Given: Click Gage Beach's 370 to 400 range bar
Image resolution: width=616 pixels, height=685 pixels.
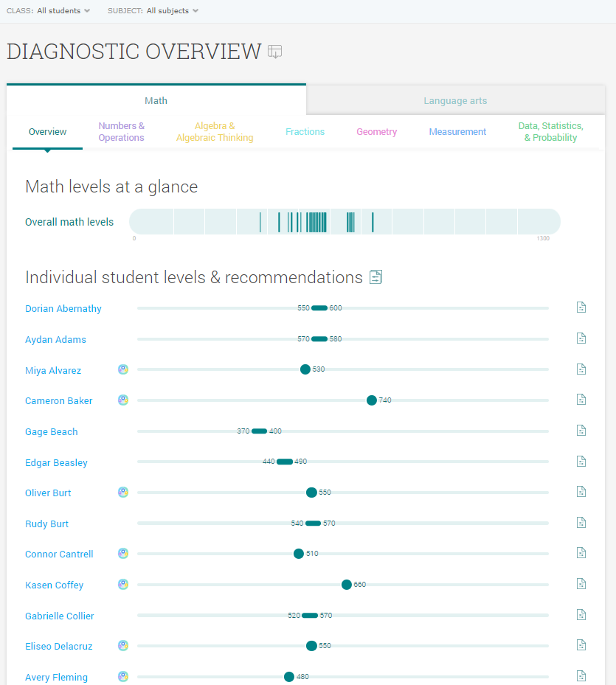Looking at the screenshot, I should coord(259,431).
